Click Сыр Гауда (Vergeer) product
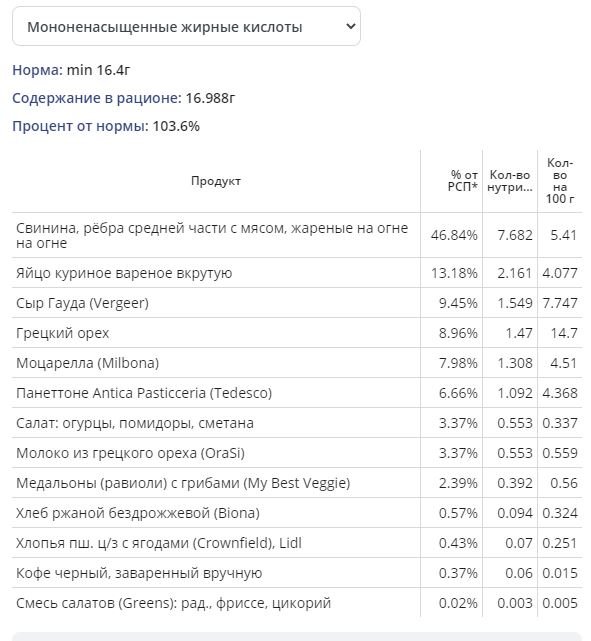Viewport: 591px width, 641px height. [82, 303]
